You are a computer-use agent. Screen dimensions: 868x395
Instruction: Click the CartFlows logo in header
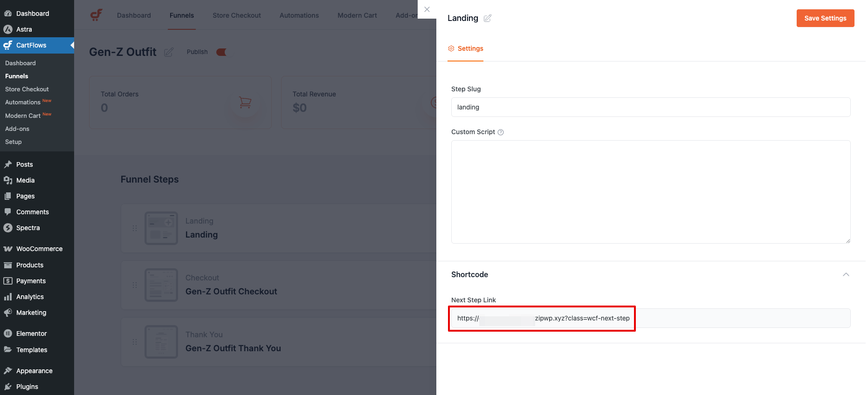[96, 15]
